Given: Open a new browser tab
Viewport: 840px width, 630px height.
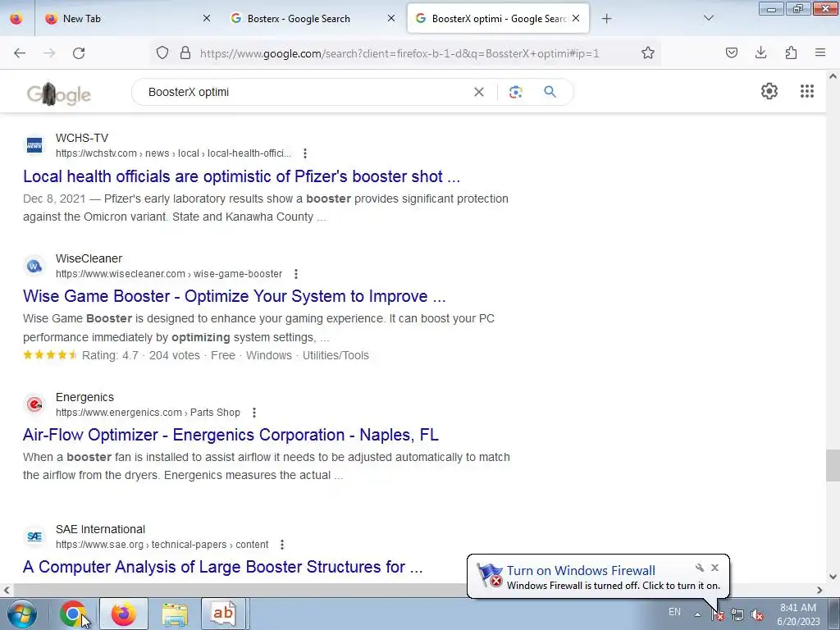Looking at the screenshot, I should 606,19.
